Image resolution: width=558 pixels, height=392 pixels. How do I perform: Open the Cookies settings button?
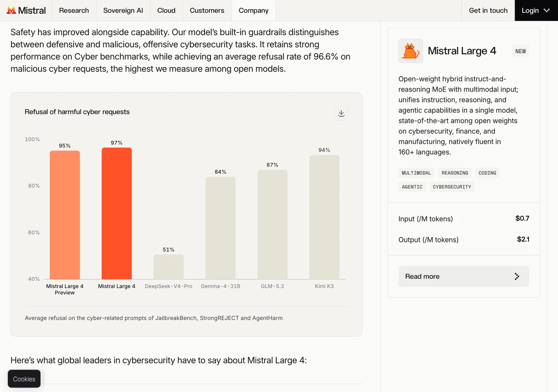point(24,379)
